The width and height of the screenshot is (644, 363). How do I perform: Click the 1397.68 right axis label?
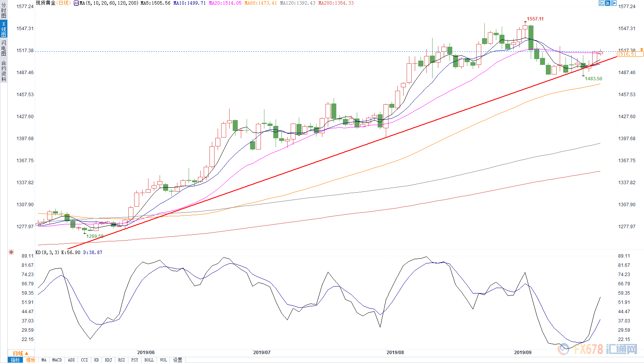coord(627,139)
